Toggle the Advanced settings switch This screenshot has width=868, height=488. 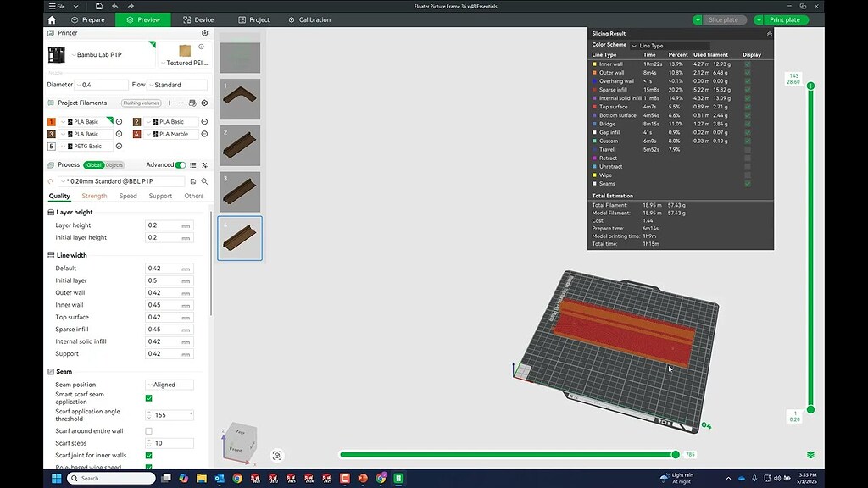(181, 165)
